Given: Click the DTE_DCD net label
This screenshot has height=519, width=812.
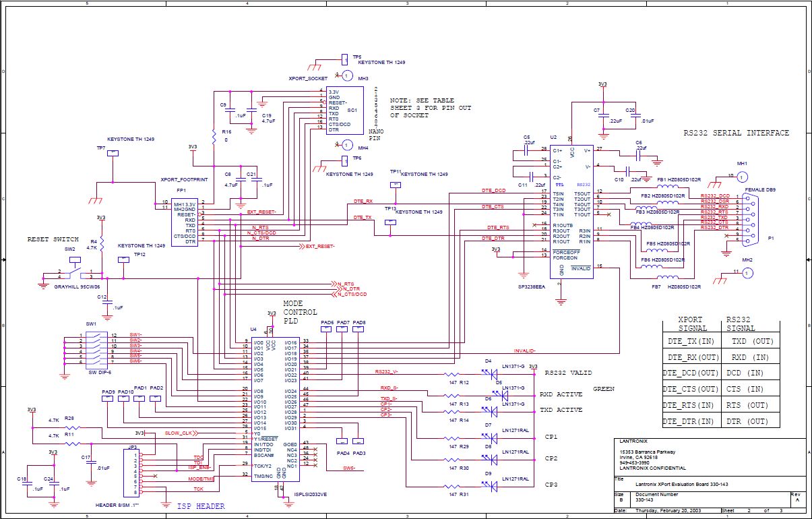Looking at the screenshot, I should coord(495,191).
